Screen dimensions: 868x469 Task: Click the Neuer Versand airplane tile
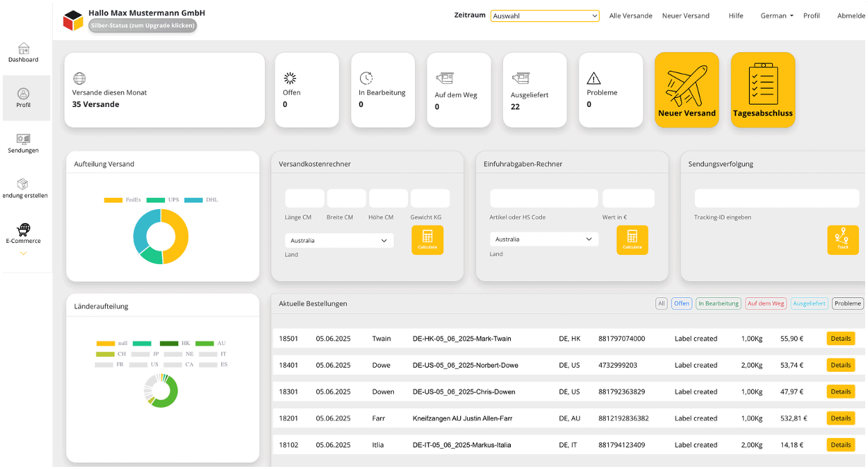686,90
